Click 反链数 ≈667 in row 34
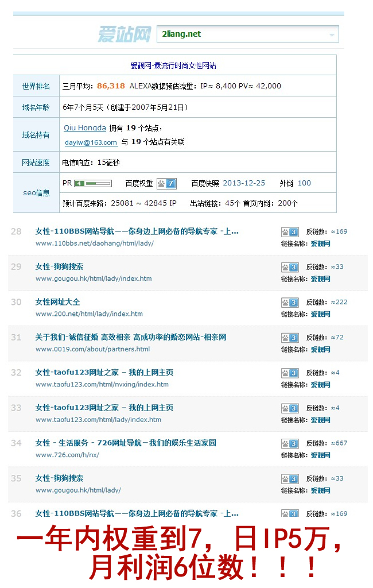The image size is (373, 588). click(327, 443)
